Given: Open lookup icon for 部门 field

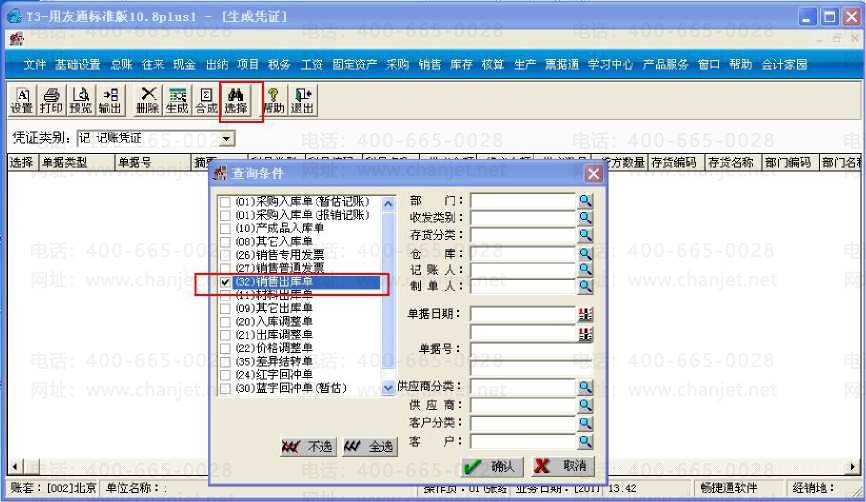Looking at the screenshot, I should 585,200.
